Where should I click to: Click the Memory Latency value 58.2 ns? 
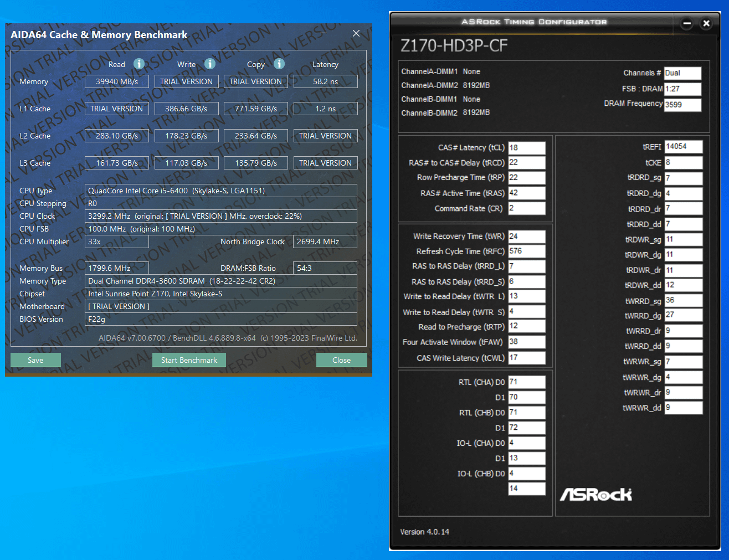click(x=325, y=81)
